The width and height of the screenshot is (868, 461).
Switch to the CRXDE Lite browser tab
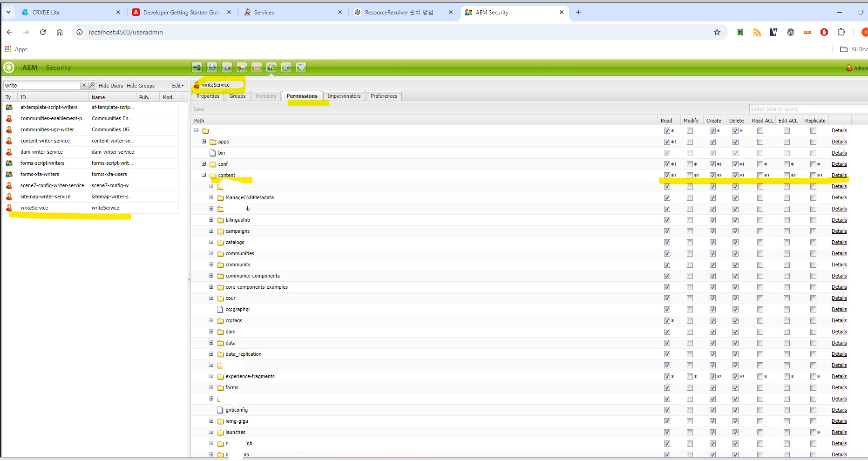(71, 13)
